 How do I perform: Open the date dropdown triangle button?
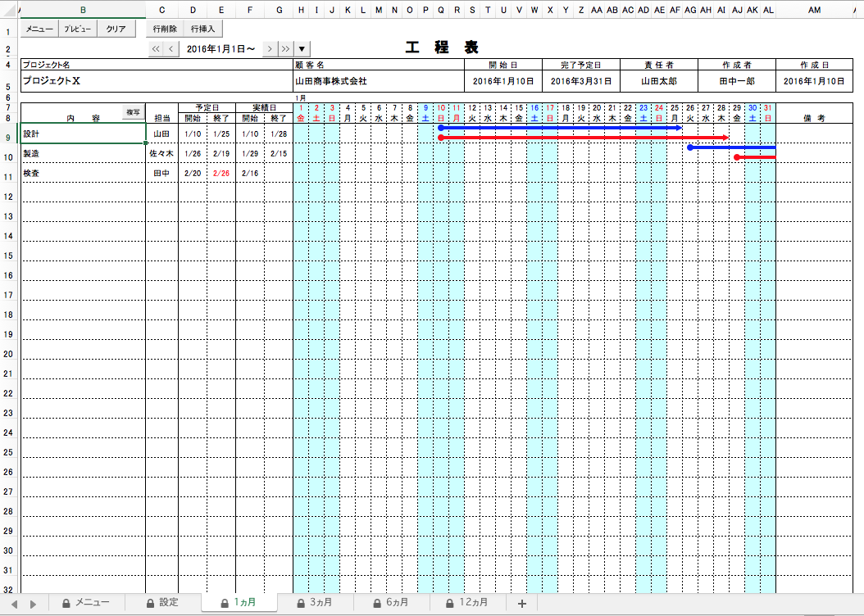point(302,49)
